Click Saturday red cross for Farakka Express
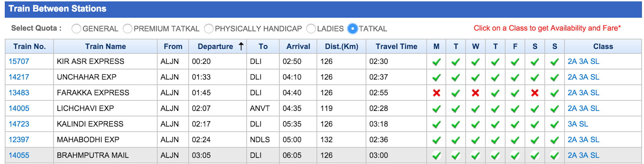Image resolution: width=644 pixels, height=164 pixels. [x=535, y=93]
